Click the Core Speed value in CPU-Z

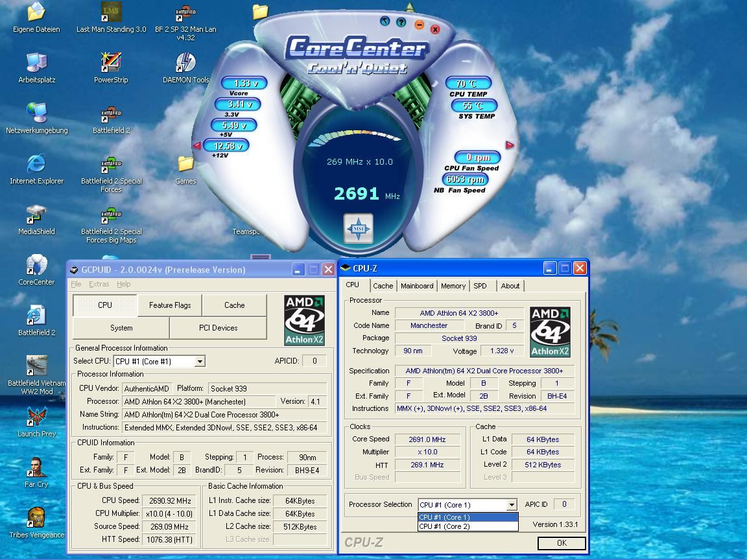427,439
